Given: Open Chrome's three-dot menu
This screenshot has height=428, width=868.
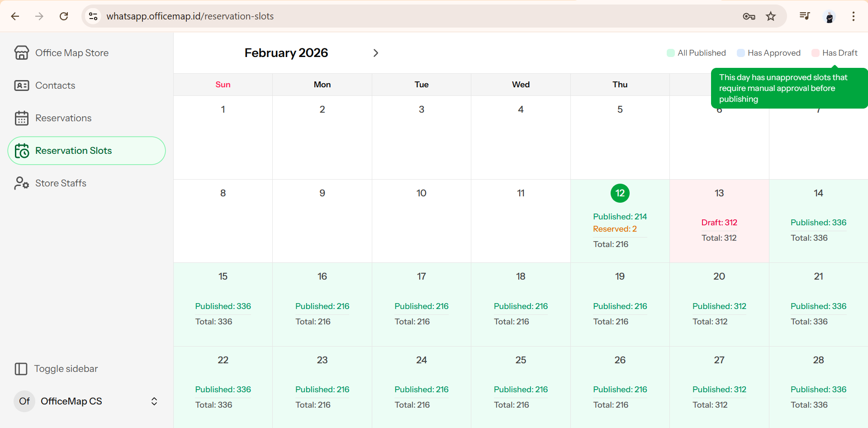Looking at the screenshot, I should coord(854,16).
